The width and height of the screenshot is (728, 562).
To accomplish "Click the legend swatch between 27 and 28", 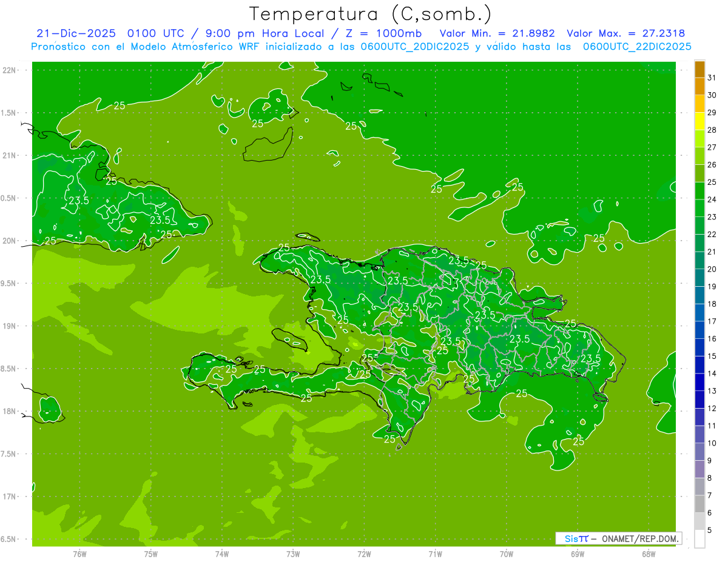I will tap(699, 139).
